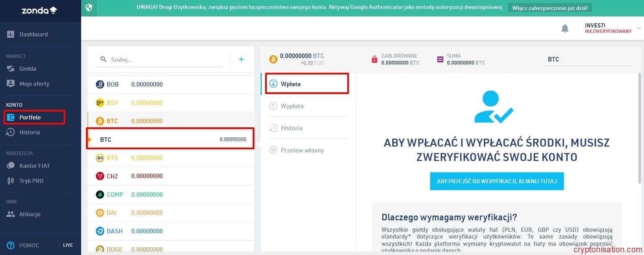Go to Kantor FIAT in sidebar
Image resolution: width=644 pixels, height=255 pixels.
pos(34,166)
